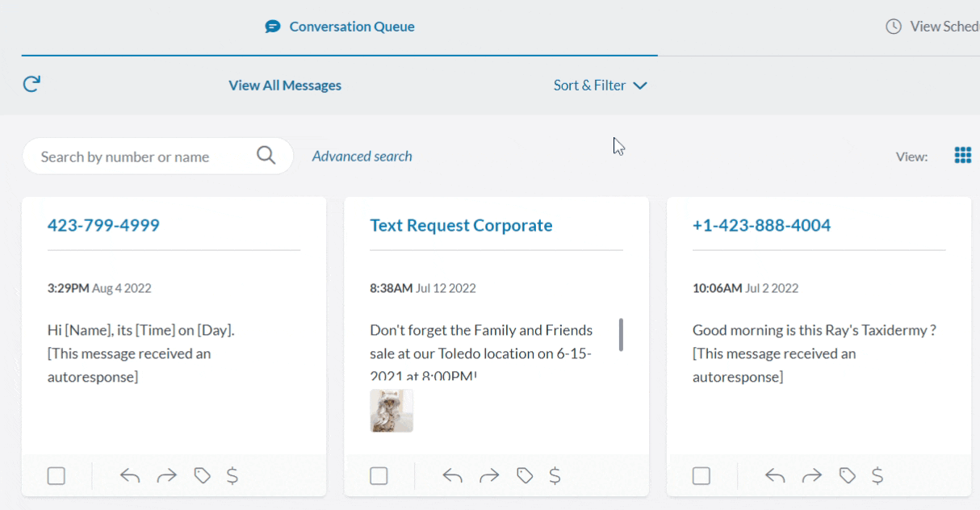Open Advanced search

(x=361, y=156)
